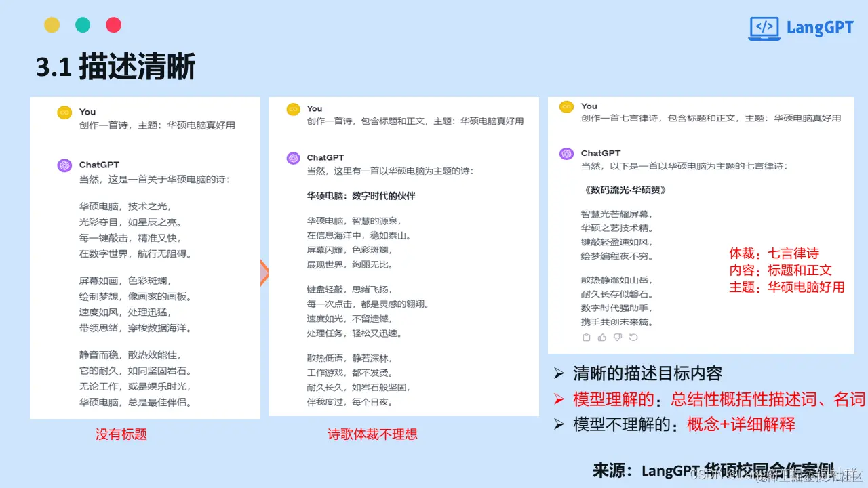
Task: Click the green traffic light dot
Action: (x=83, y=24)
